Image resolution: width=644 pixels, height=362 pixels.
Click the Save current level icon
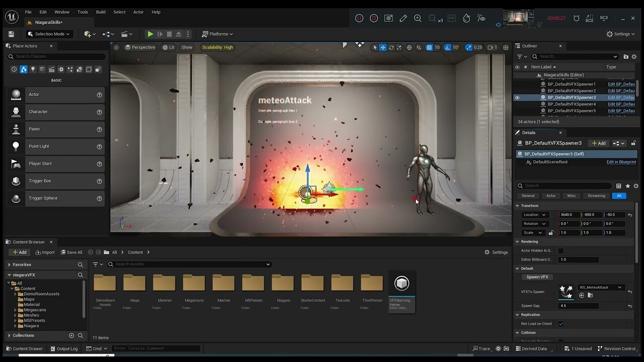pyautogui.click(x=11, y=34)
